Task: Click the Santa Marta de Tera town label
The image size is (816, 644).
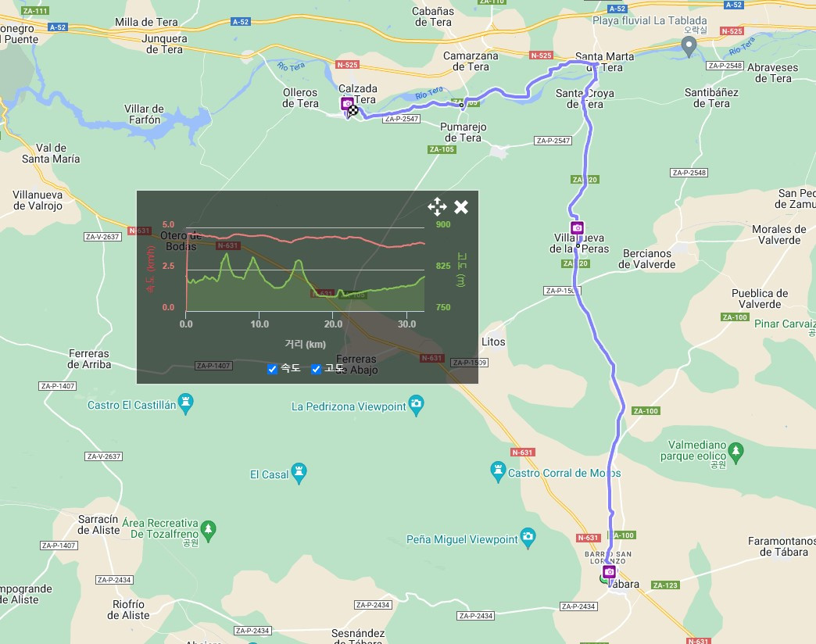Action: click(x=604, y=62)
